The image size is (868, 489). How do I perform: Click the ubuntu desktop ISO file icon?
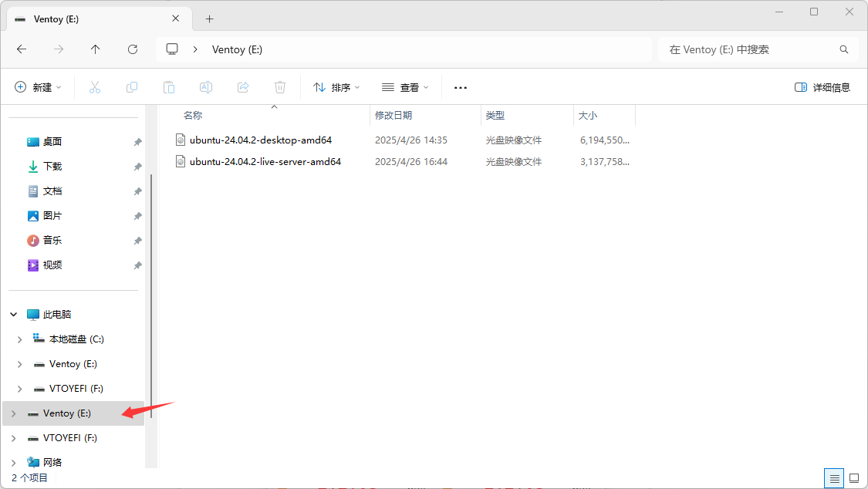tap(181, 140)
